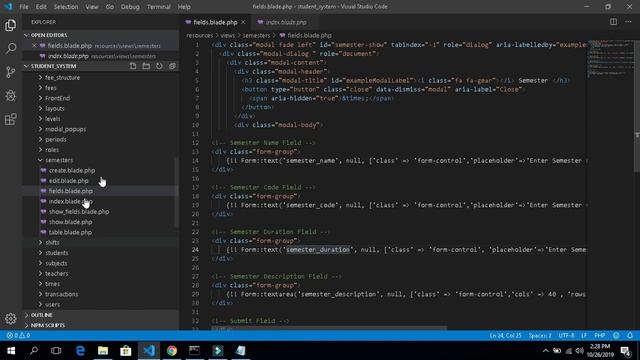Open the Extensions view
Viewport: 640px width, 360px height.
11,119
